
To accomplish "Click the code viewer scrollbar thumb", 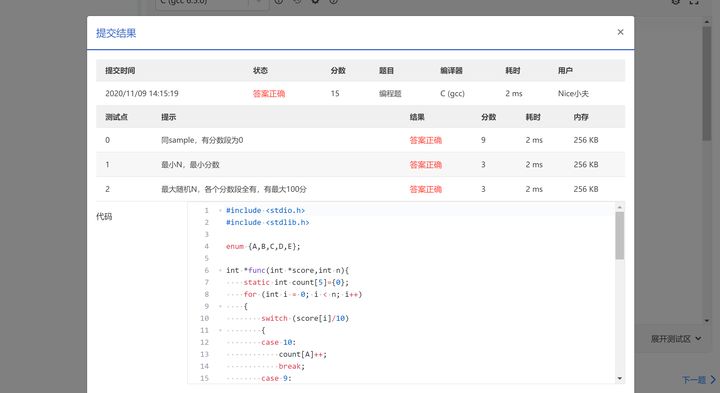I will tap(619, 236).
